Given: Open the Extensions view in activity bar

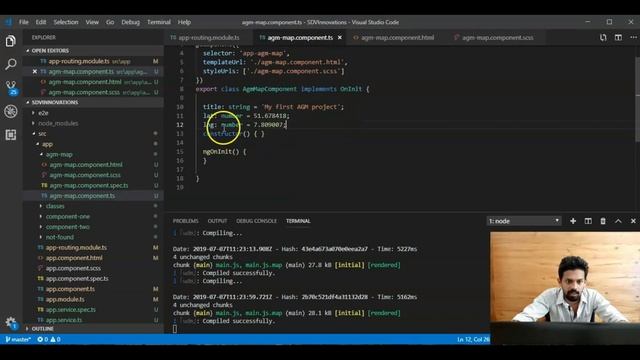Looking at the screenshot, I should (11, 135).
